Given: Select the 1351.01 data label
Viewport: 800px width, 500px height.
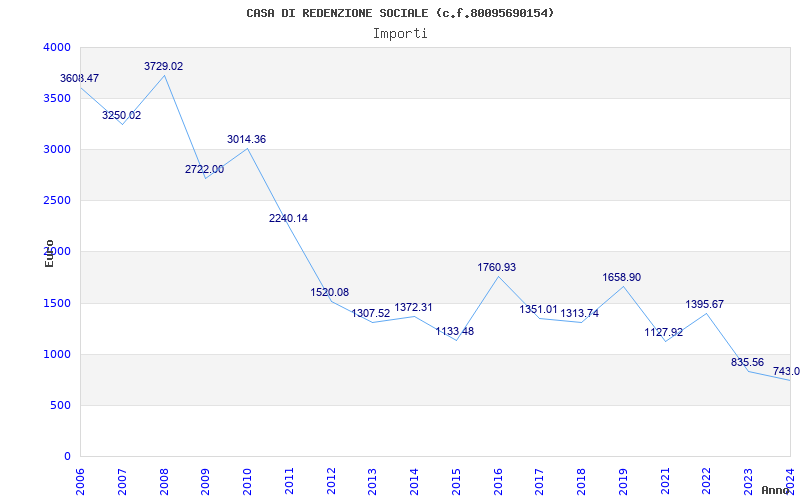Looking at the screenshot, I should pyautogui.click(x=538, y=310).
